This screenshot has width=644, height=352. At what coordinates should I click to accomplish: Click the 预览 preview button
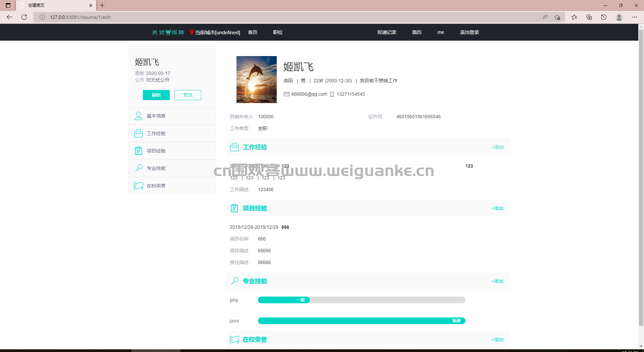point(188,95)
